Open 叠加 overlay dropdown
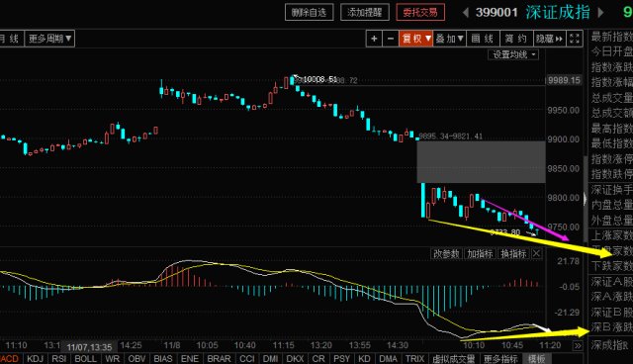633x364 pixels. point(449,39)
